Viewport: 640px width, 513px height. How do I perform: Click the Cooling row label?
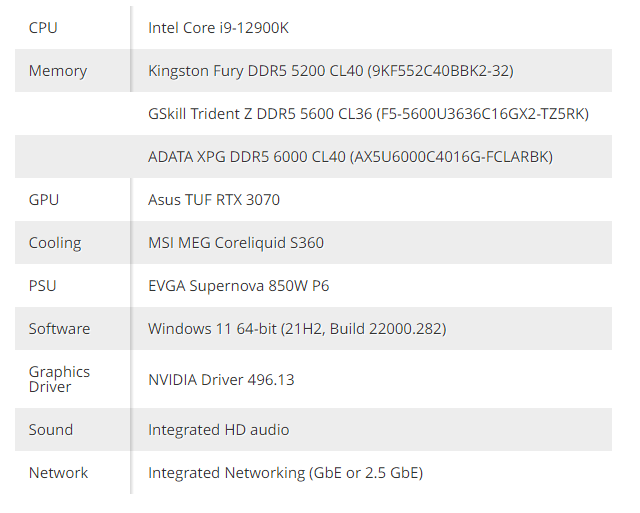click(55, 243)
